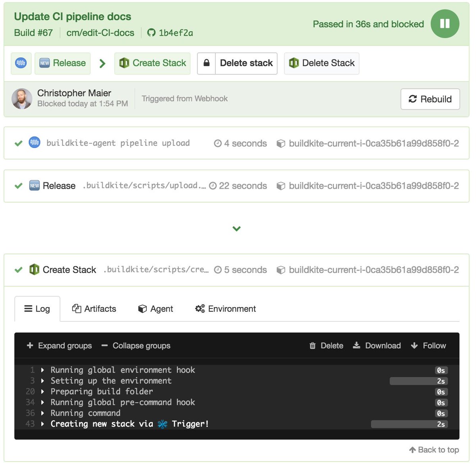The height and width of the screenshot is (464, 476).
Task: Click the NEW icon on the Release job row
Action: [35, 185]
